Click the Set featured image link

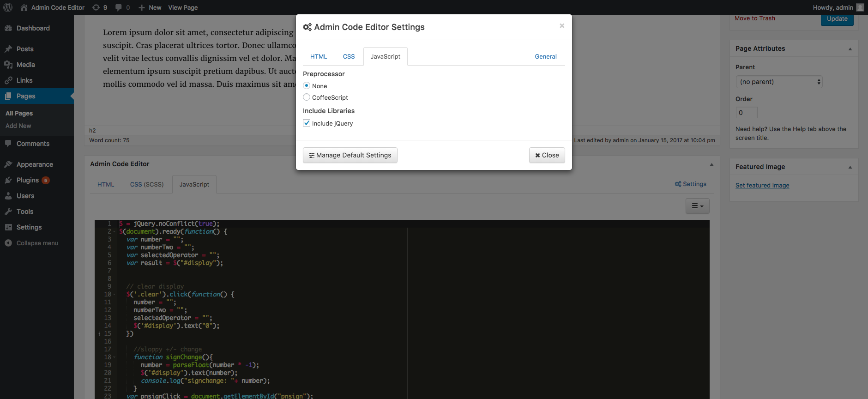(x=762, y=186)
